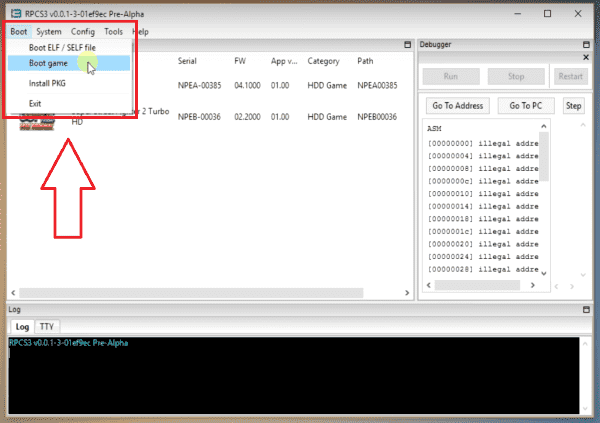Select Boot game menu entry

(x=69, y=63)
